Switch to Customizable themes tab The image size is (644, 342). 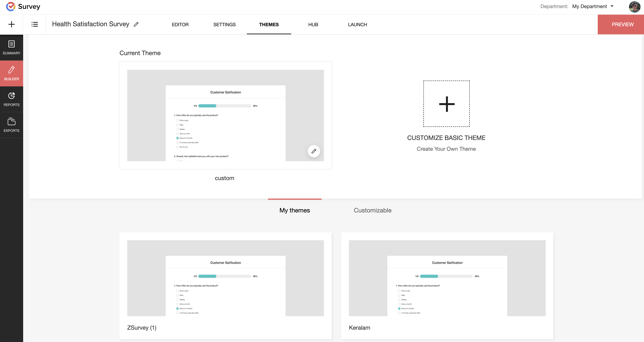tap(372, 210)
